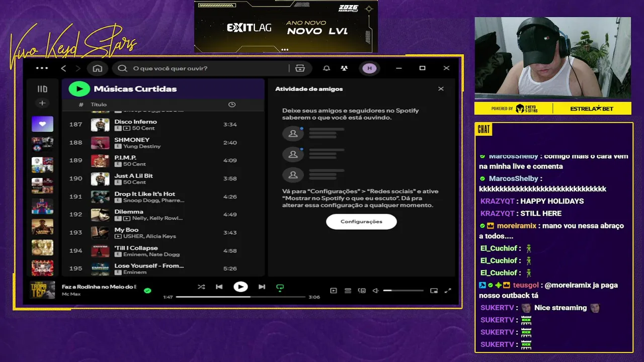Open the notifications bell
Screen dimensions: 644x362
coord(327,68)
